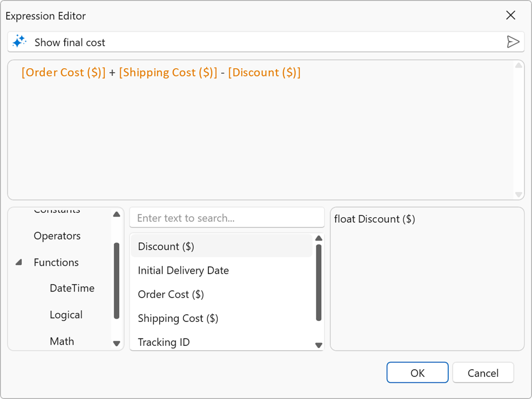The height and width of the screenshot is (399, 532).
Task: Click category tree scroll up arrow
Action: [x=117, y=214]
